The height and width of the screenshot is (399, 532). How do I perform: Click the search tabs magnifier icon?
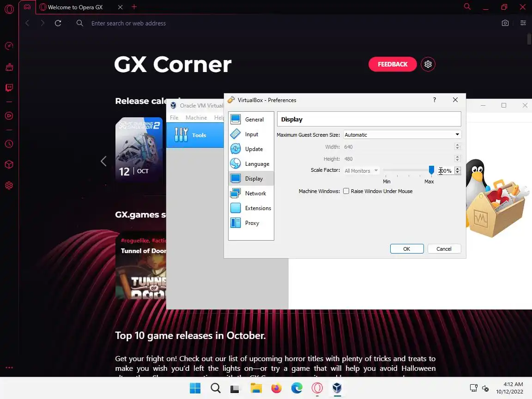(467, 6)
